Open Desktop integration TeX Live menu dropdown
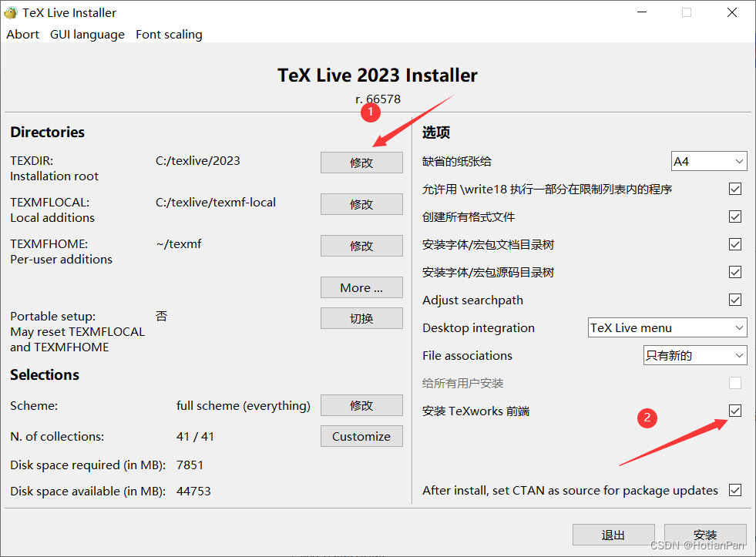Viewport: 756px width, 557px height. pos(667,327)
